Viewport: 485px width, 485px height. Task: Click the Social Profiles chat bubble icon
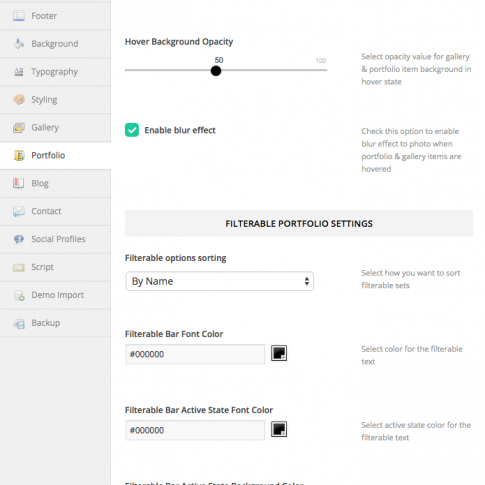[19, 239]
